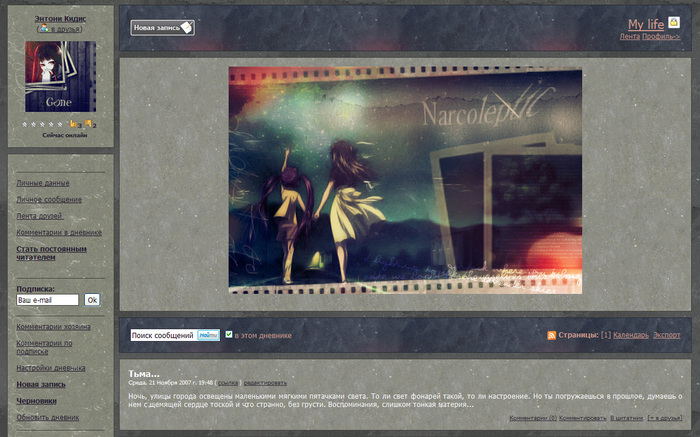The height and width of the screenshot is (437, 700).
Task: Click the 'Новая запись' button in the header
Action: point(162,28)
